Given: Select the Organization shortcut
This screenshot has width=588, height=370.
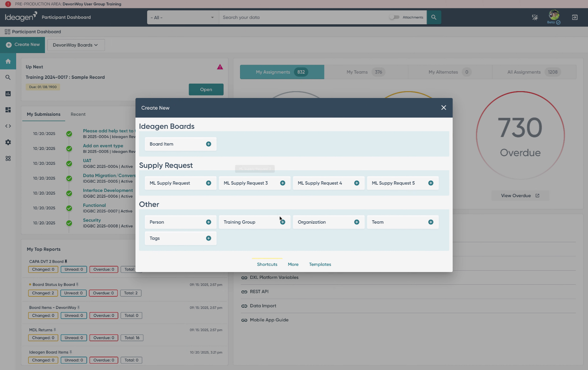Looking at the screenshot, I should pyautogui.click(x=328, y=222).
